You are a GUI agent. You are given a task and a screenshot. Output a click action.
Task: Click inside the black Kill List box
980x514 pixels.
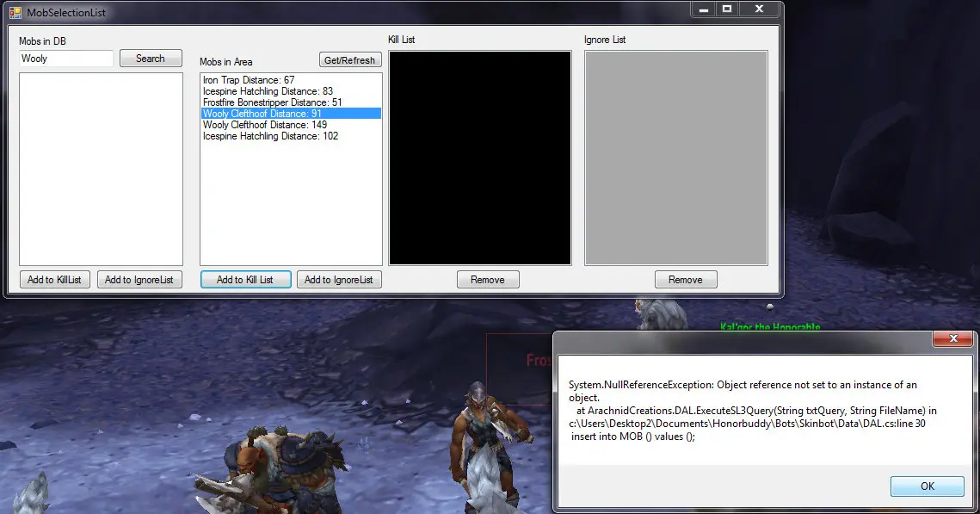coord(480,158)
